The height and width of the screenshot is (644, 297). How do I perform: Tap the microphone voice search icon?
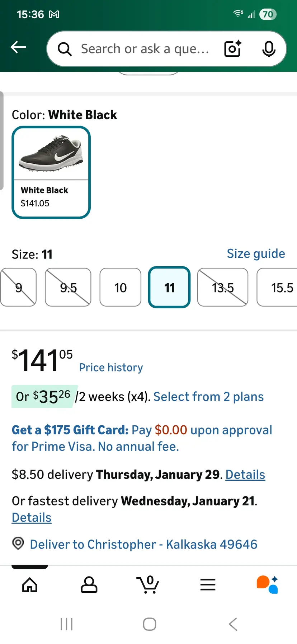pyautogui.click(x=268, y=49)
